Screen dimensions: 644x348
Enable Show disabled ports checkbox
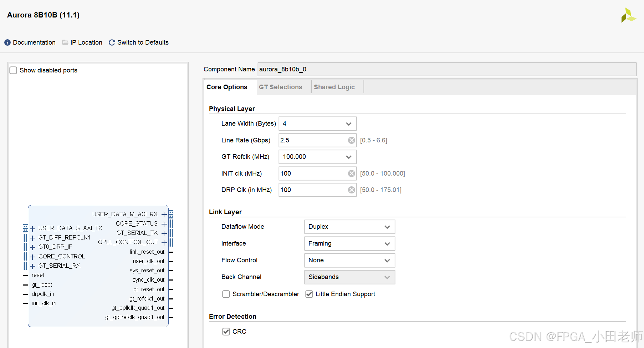13,70
